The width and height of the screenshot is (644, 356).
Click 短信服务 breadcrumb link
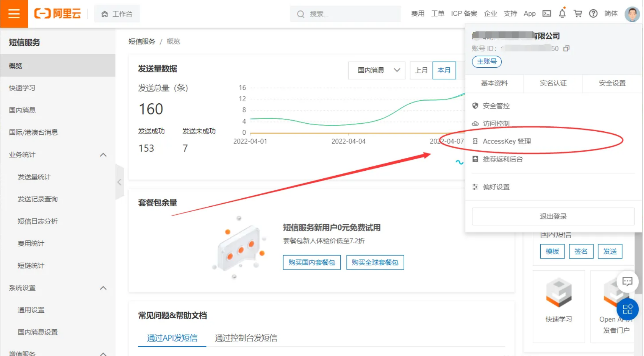pos(141,41)
